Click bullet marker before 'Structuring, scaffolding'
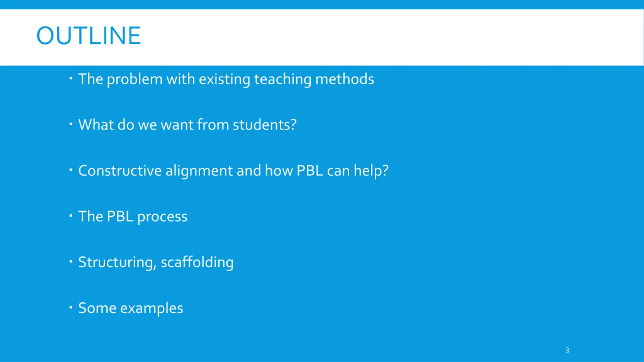Image resolution: width=644 pixels, height=362 pixels. 71,261
